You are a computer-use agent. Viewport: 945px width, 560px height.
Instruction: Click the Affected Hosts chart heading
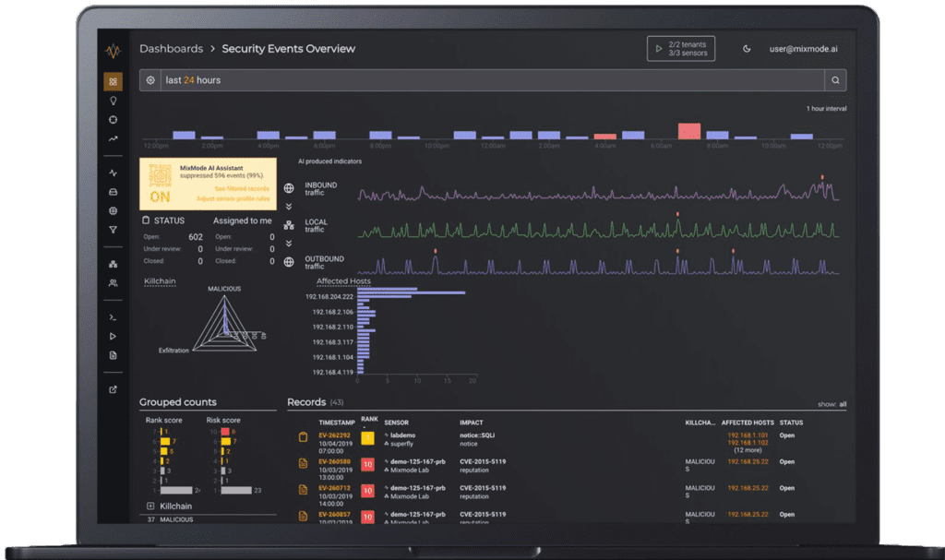343,280
